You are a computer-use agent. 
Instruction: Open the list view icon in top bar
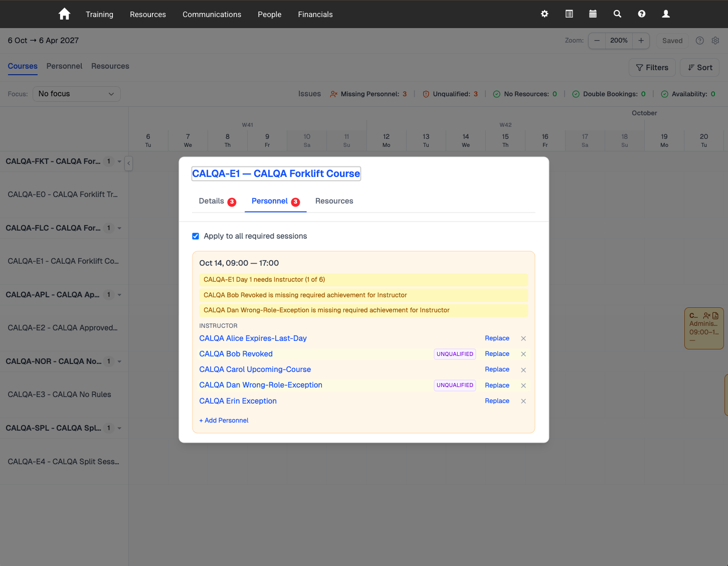pos(569,14)
